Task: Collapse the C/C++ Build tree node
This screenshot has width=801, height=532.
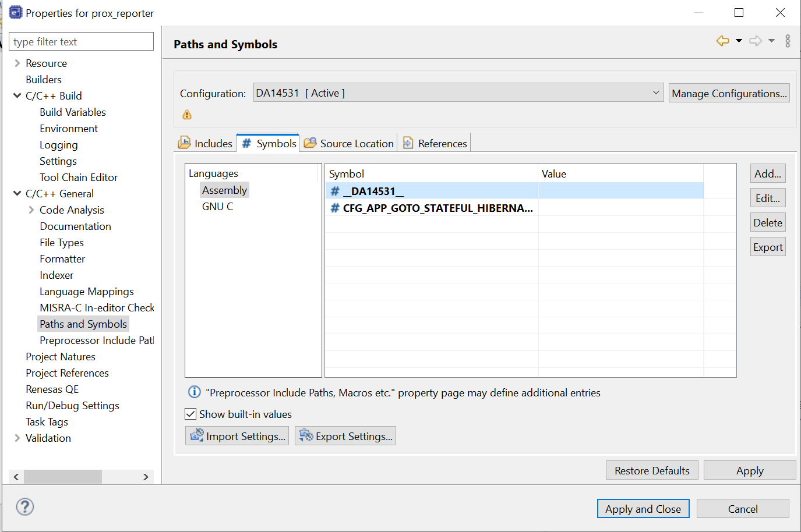Action: 17,95
